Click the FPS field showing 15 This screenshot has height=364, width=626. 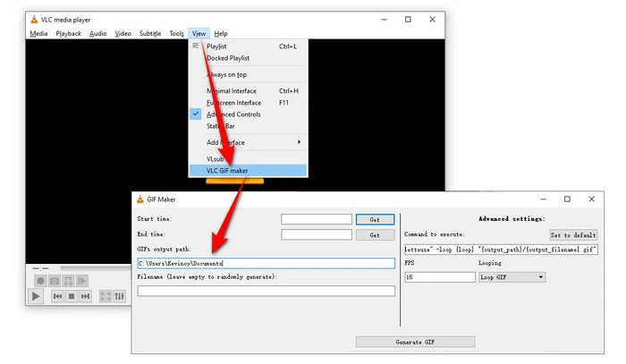pos(440,277)
